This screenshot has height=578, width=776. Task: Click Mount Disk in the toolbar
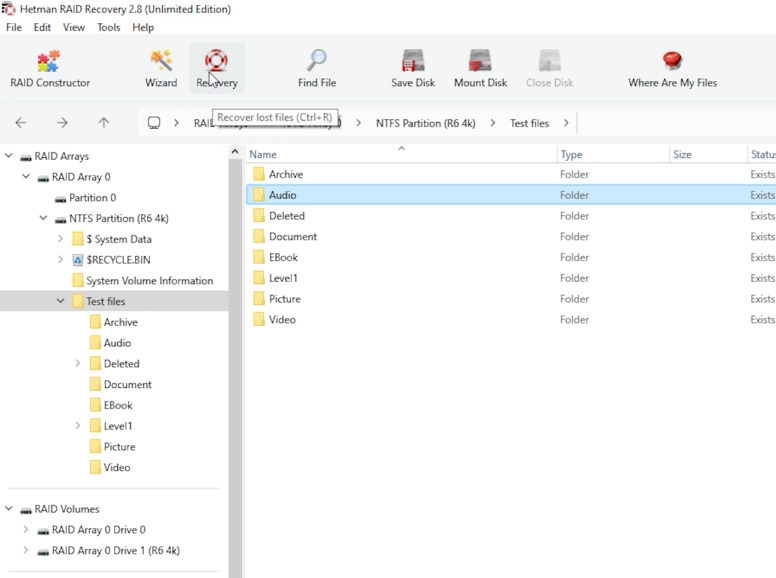[480, 69]
